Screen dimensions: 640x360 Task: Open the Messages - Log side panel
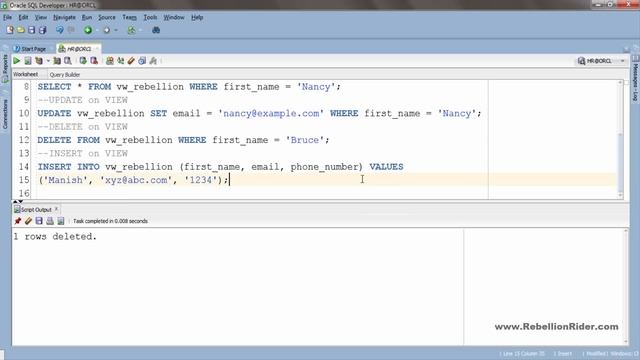coord(636,79)
